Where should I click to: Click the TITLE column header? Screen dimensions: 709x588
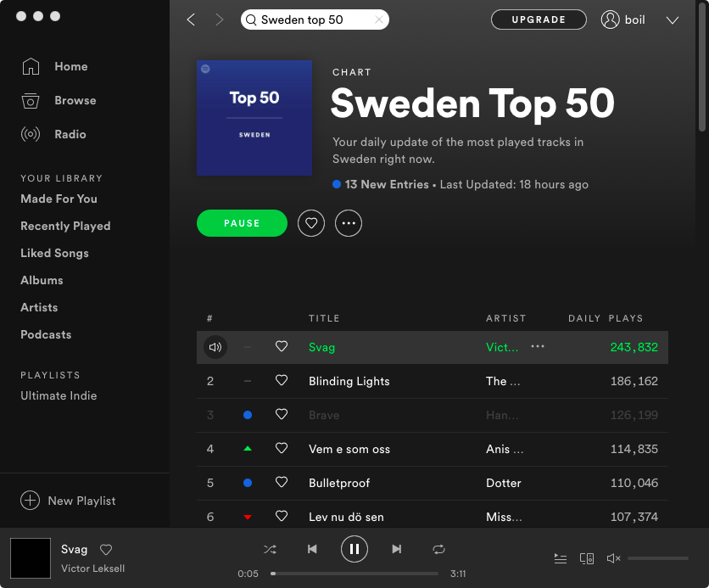(x=324, y=318)
